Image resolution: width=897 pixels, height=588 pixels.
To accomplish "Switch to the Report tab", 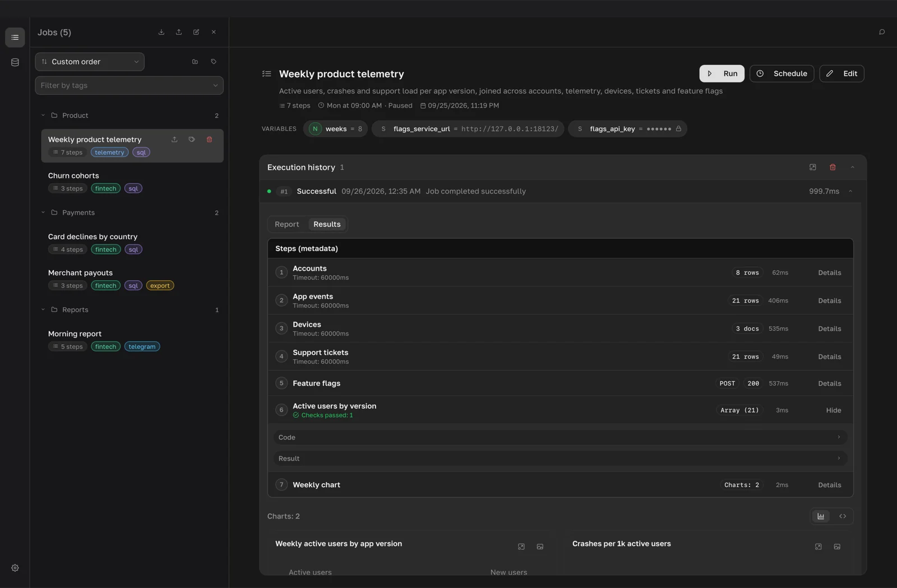I will click(287, 224).
